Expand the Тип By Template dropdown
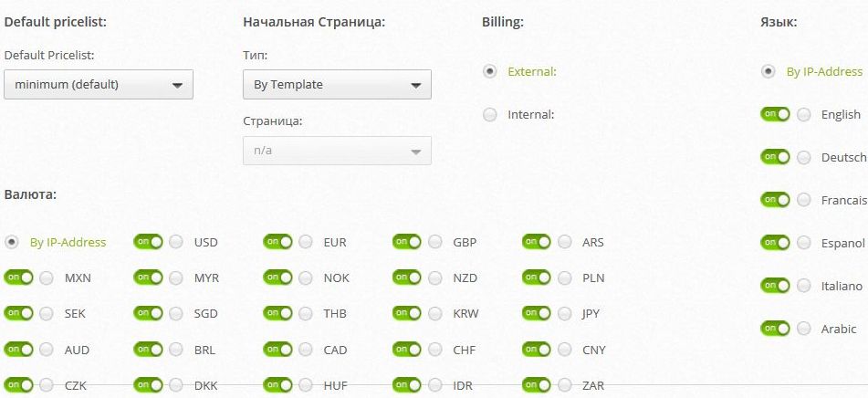 (x=337, y=84)
